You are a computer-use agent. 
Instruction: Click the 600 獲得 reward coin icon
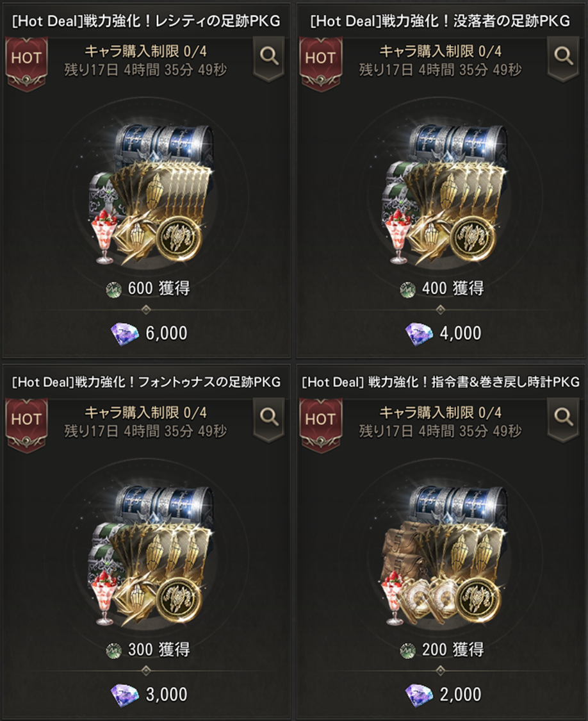(113, 290)
